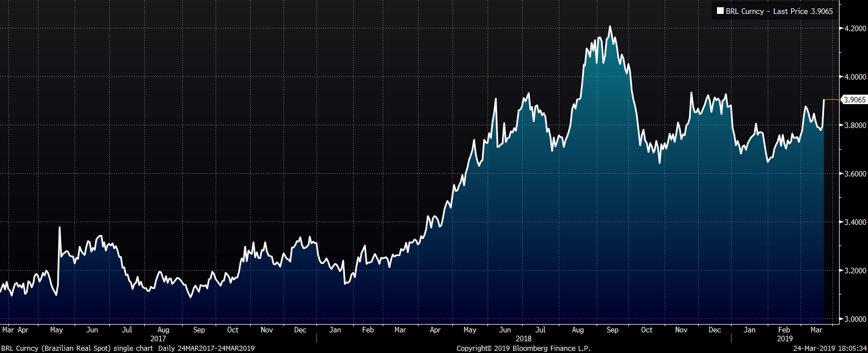Click the 3.6000 y-axis label
868x353 pixels.
pyautogui.click(x=855, y=174)
